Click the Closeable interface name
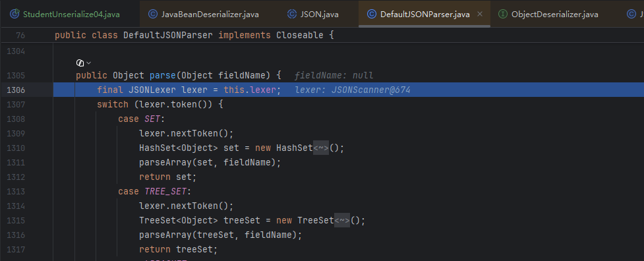This screenshot has height=261, width=644. (300, 36)
